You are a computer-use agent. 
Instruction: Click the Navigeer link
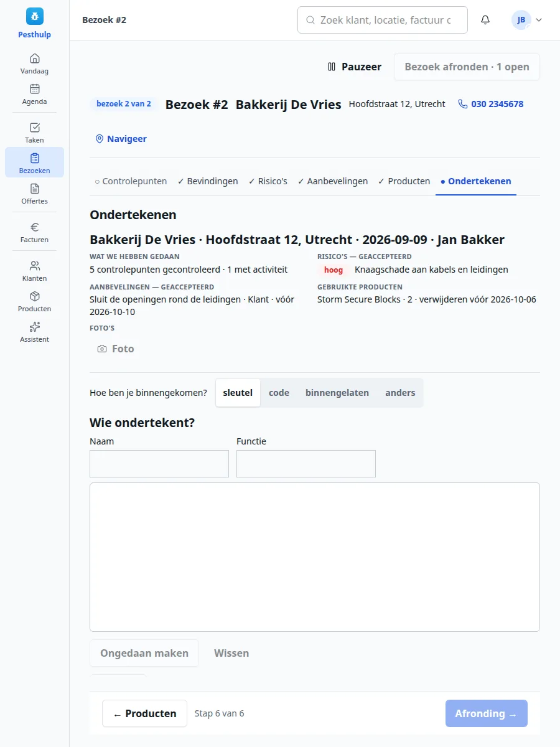click(121, 139)
